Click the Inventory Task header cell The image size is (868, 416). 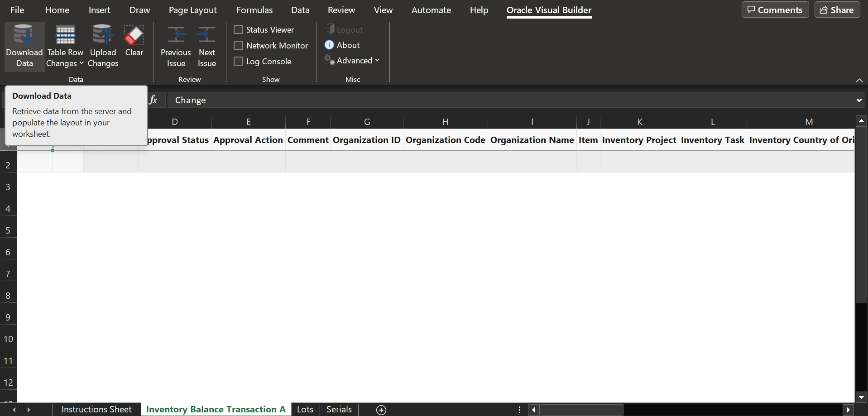[713, 140]
